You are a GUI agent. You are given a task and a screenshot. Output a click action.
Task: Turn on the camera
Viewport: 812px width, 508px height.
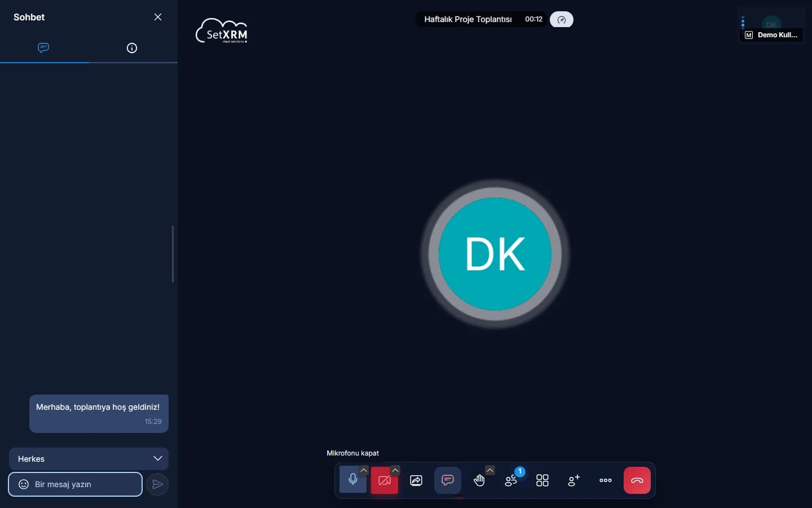(x=385, y=480)
